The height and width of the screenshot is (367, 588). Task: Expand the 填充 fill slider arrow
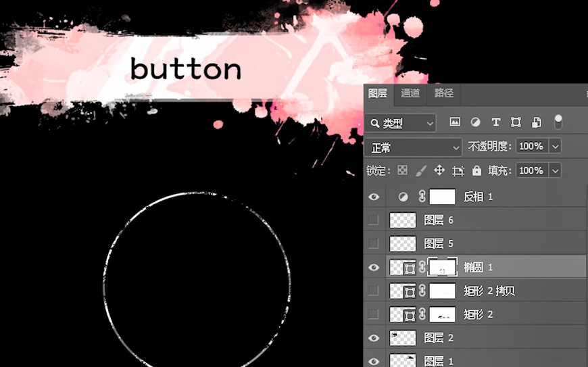(556, 171)
